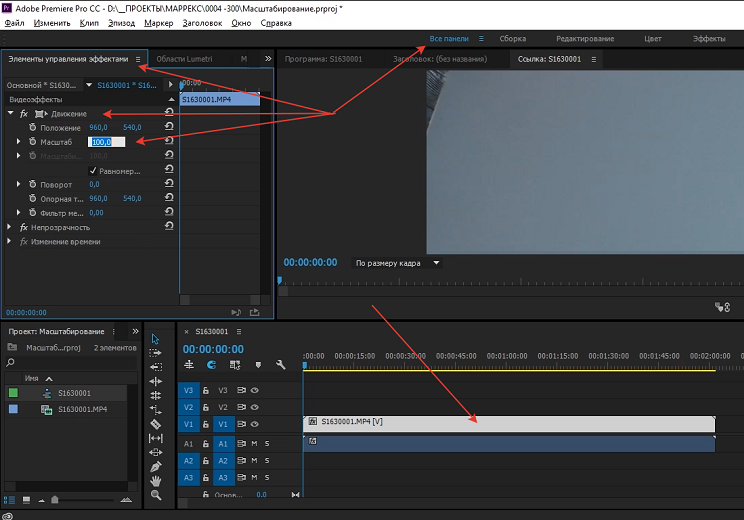The image size is (744, 520).
Task: Toggle linked selection in timeline
Action: (x=235, y=365)
